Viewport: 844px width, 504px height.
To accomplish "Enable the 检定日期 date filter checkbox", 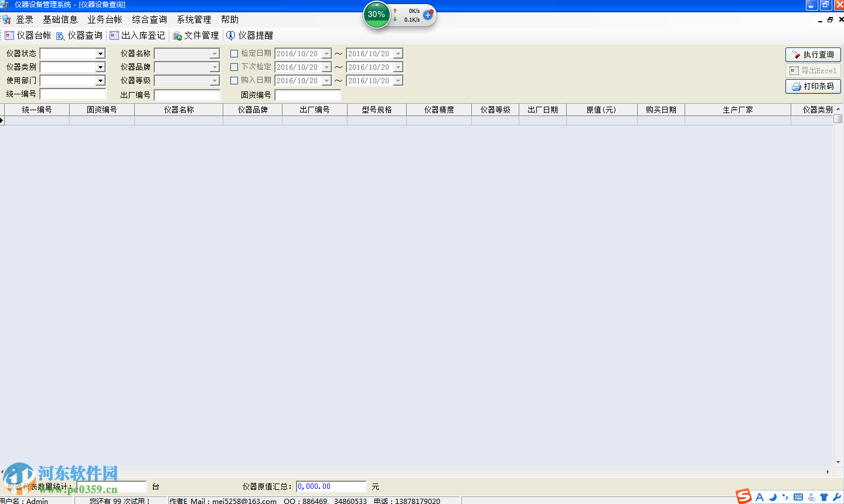I will tap(234, 53).
